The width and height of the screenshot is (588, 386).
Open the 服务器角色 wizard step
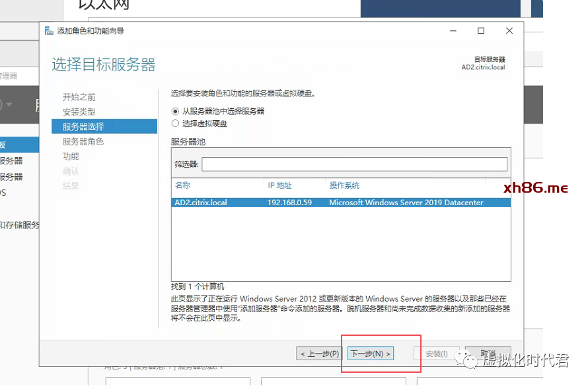click(x=83, y=141)
